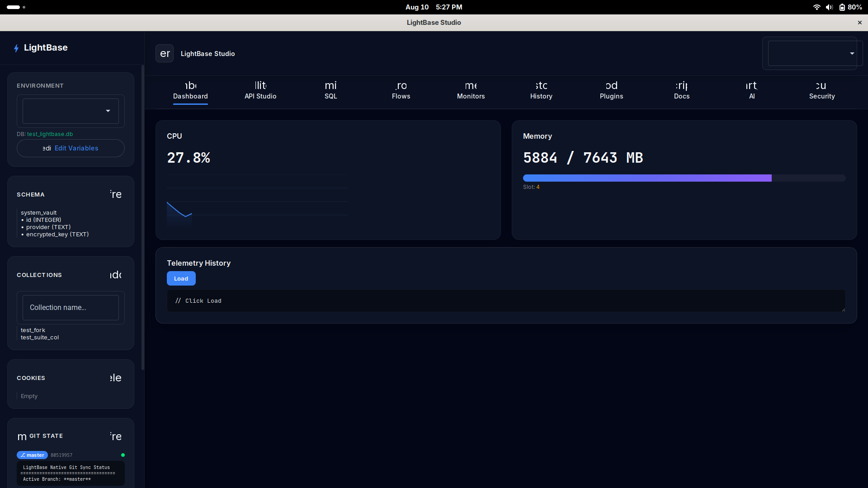Click the green sync status dot

(x=123, y=455)
